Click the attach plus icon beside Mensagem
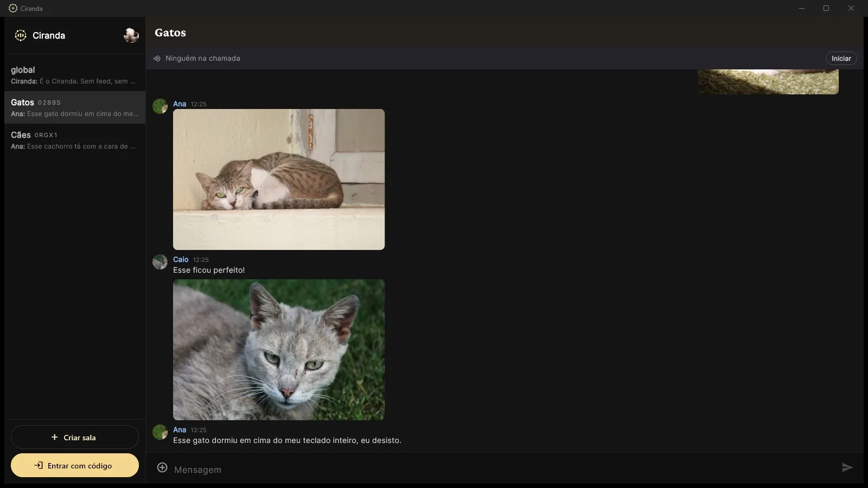The width and height of the screenshot is (868, 488). point(162,467)
